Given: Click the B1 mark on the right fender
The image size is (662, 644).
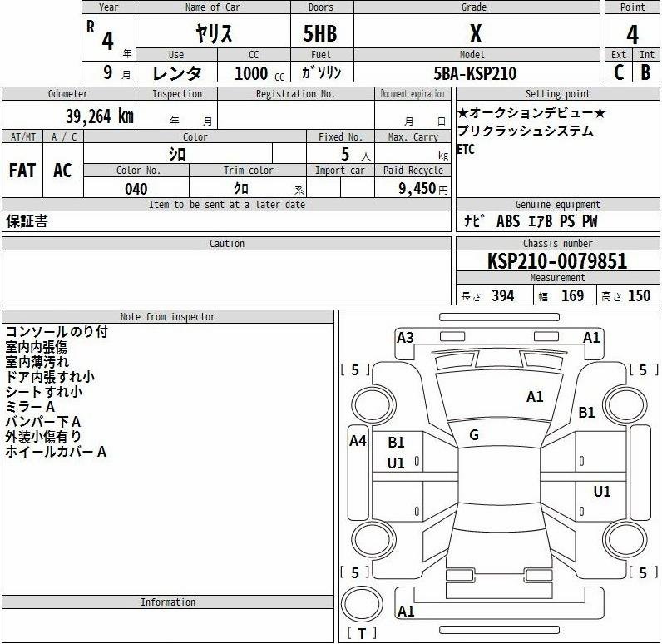Looking at the screenshot, I should click(587, 412).
